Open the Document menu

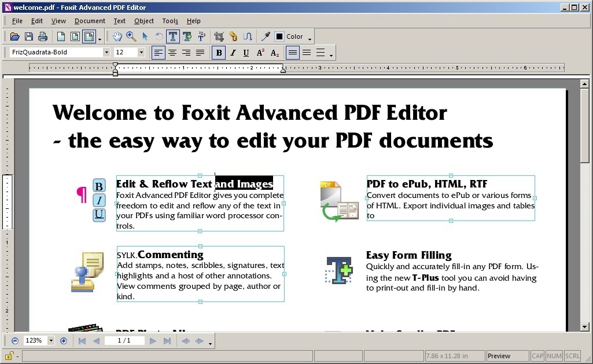90,21
